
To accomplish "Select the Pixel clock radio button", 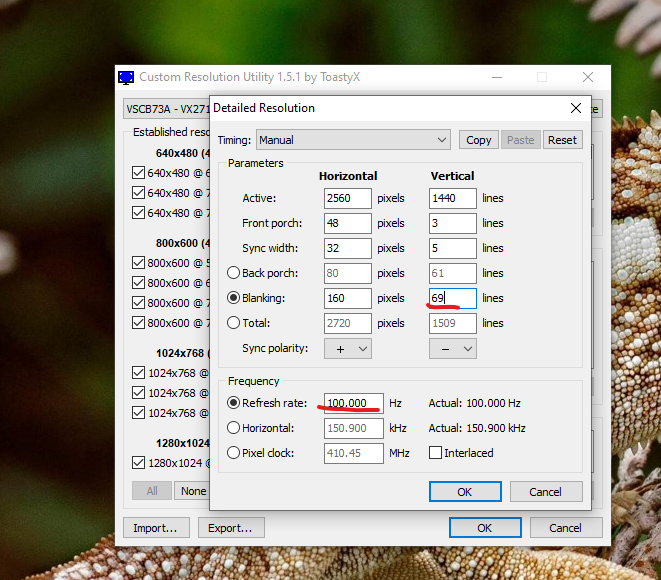I will (x=233, y=453).
